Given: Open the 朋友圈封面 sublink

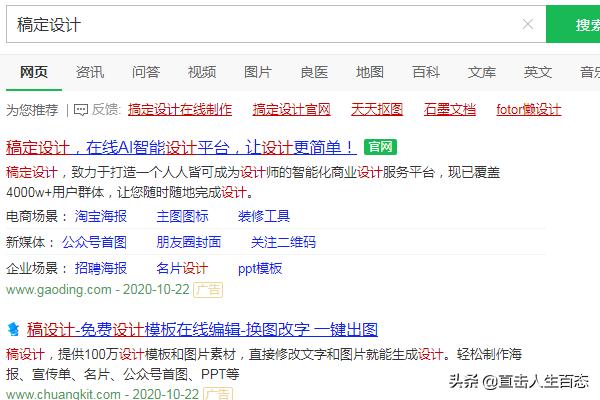Looking at the screenshot, I should pyautogui.click(x=189, y=242).
